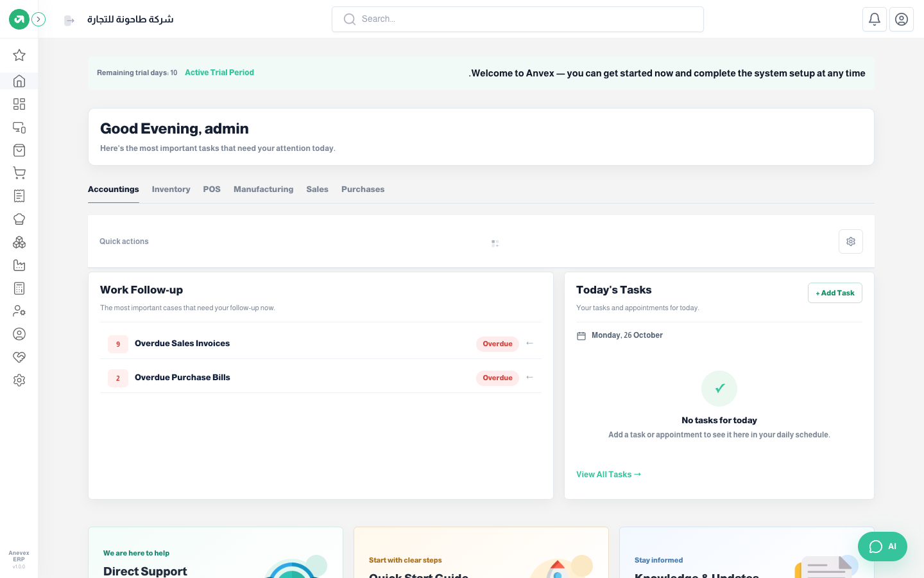Open the shopping cart icon in sidebar

(x=19, y=173)
